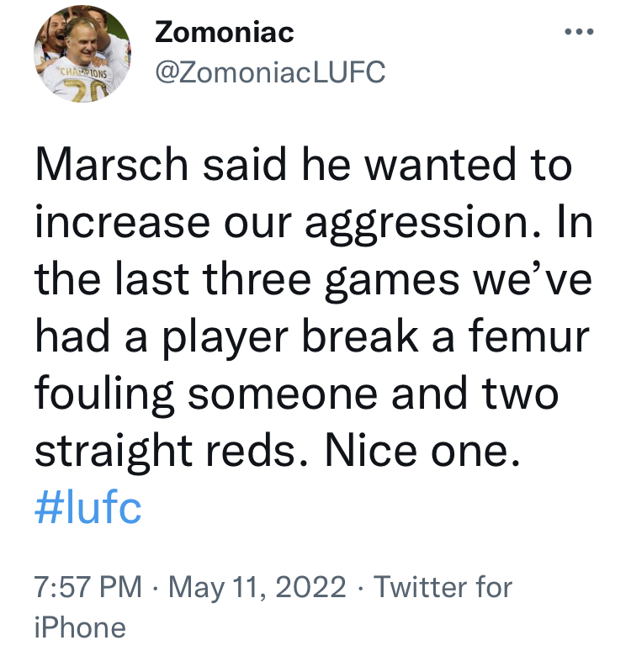Open the @ZomoniacLUFC handle
The height and width of the screenshot is (672, 631).
270,71
